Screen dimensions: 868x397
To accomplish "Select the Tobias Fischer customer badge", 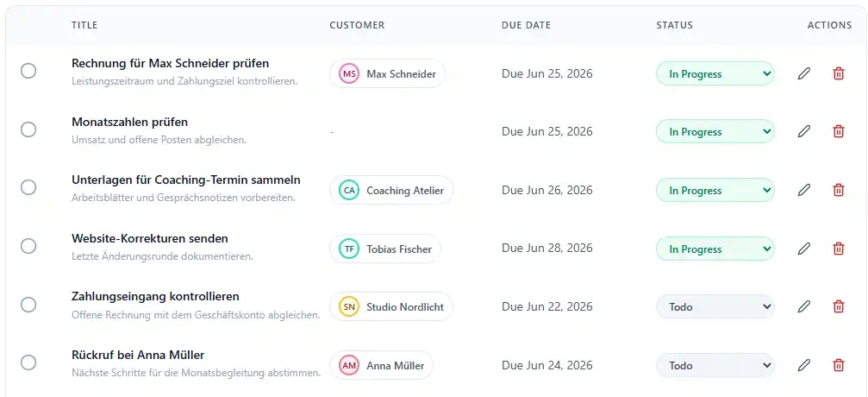I will (x=385, y=249).
